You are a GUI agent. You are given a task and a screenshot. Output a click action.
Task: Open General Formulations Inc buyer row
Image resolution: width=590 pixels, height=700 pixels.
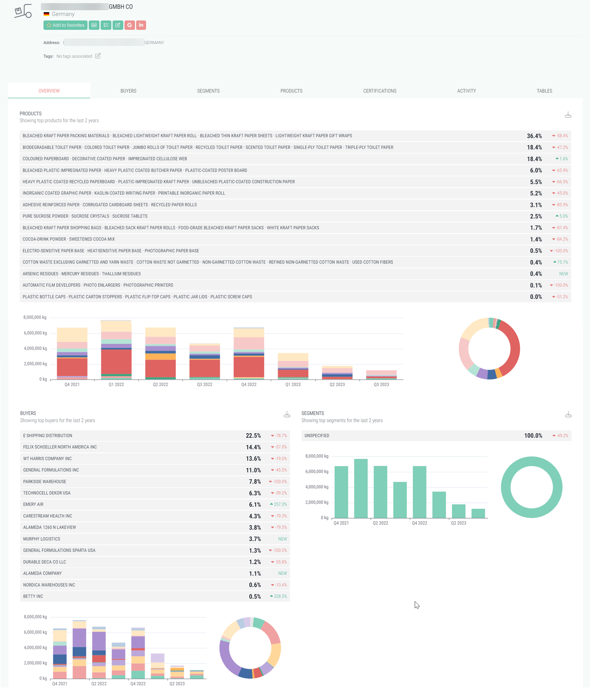click(155, 470)
